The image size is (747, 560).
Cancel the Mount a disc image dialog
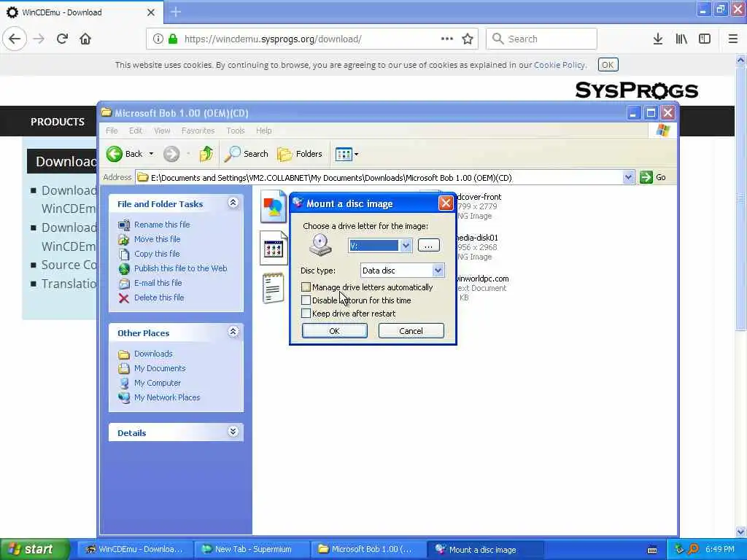click(411, 331)
